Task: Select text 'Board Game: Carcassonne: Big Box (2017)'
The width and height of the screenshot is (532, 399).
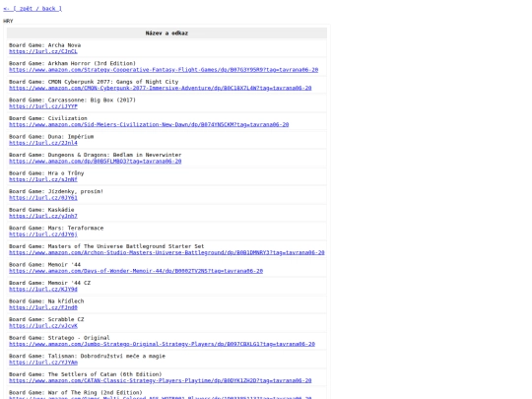Action: click(x=72, y=100)
